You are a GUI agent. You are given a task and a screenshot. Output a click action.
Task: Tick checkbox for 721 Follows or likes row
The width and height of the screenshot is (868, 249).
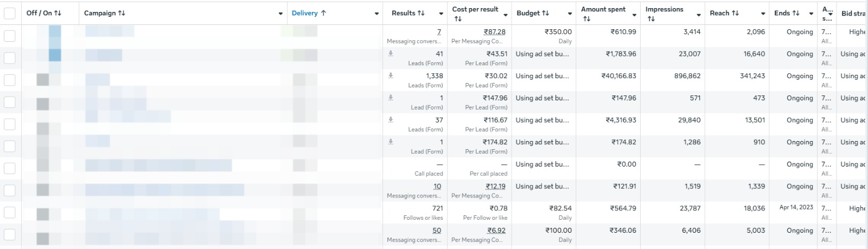click(x=10, y=212)
